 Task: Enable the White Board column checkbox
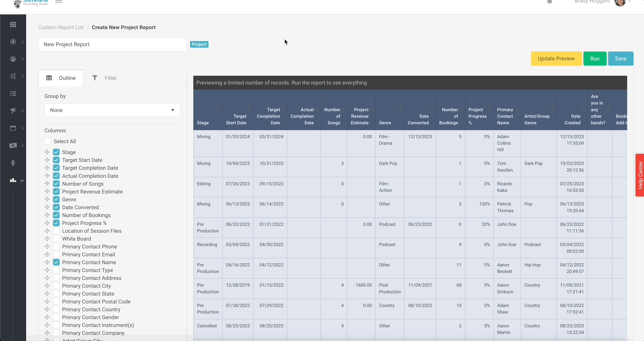pyautogui.click(x=56, y=239)
